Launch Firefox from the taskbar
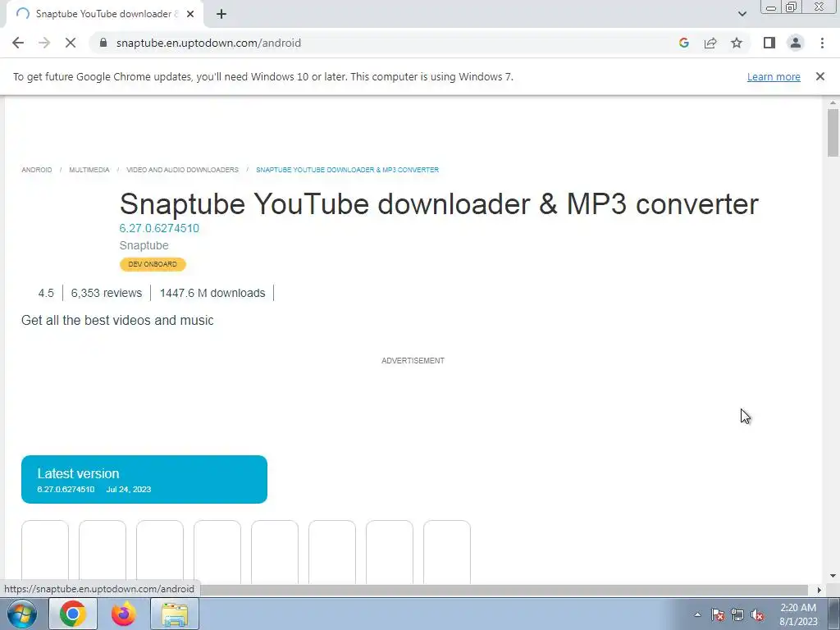Viewport: 840px width, 630px height. pyautogui.click(x=123, y=614)
